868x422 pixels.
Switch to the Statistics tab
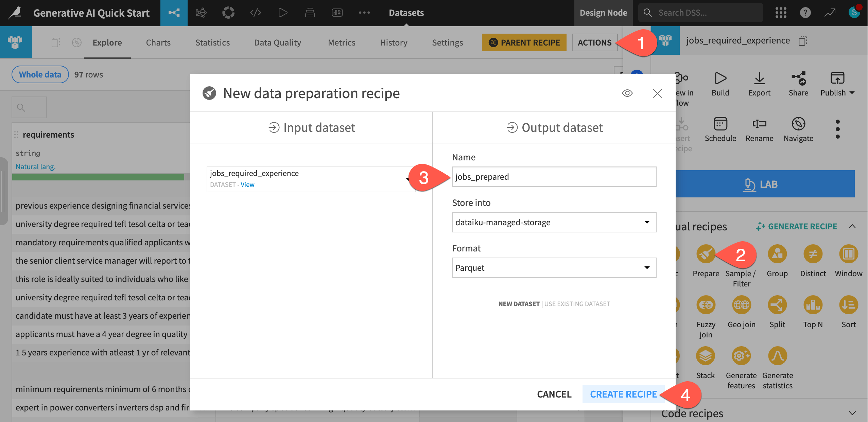pos(212,42)
